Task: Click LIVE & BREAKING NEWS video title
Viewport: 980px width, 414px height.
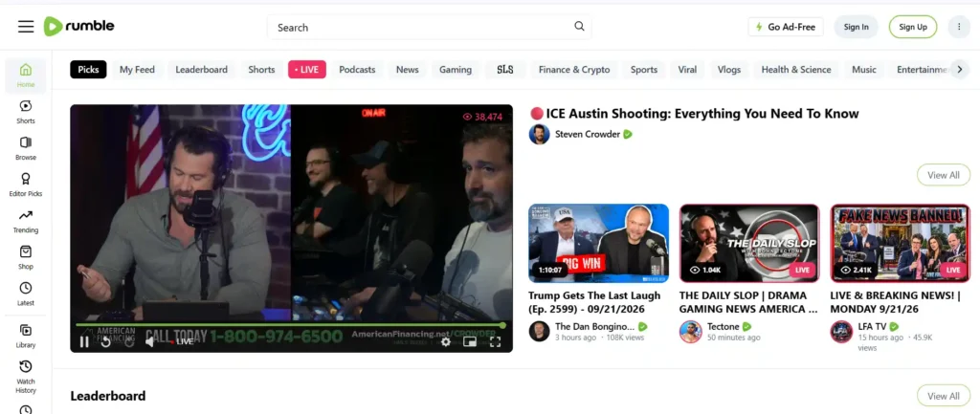Action: [895, 302]
